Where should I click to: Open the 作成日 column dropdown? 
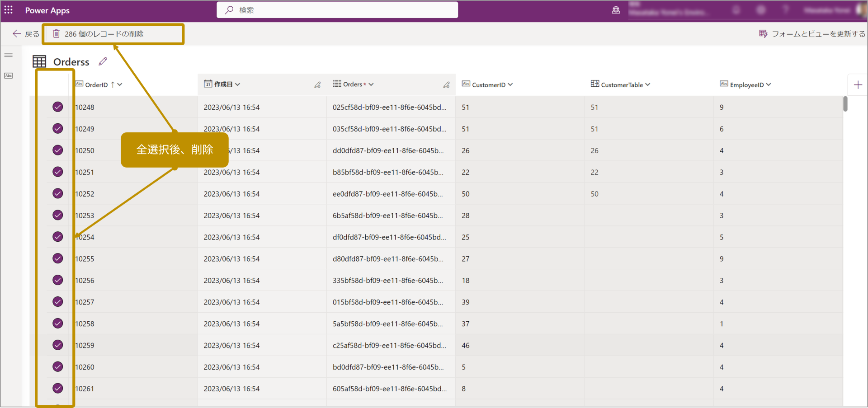click(238, 84)
